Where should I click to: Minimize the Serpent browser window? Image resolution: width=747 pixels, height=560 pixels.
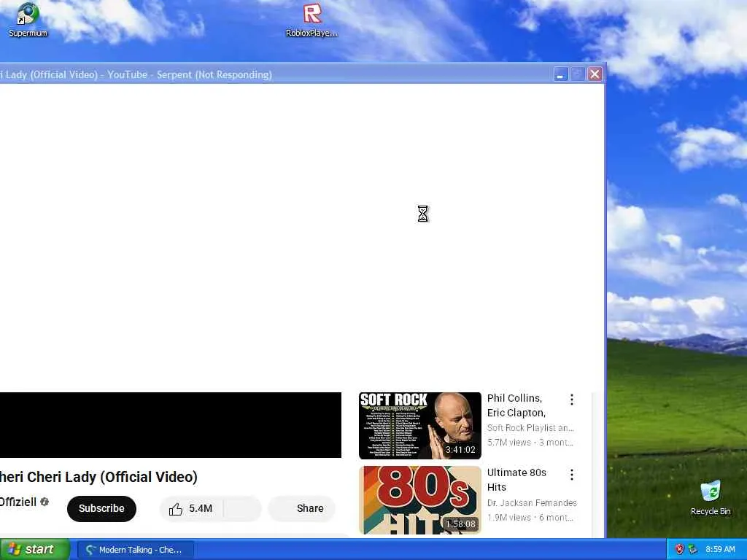(561, 74)
